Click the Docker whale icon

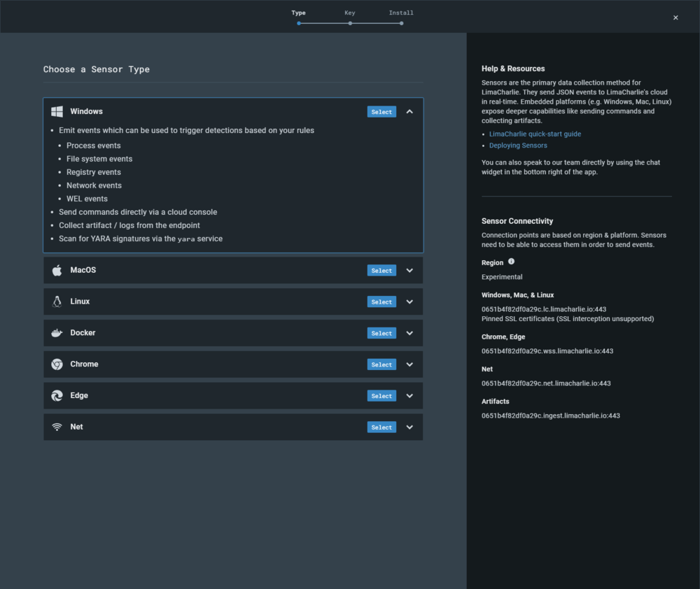pyautogui.click(x=57, y=333)
